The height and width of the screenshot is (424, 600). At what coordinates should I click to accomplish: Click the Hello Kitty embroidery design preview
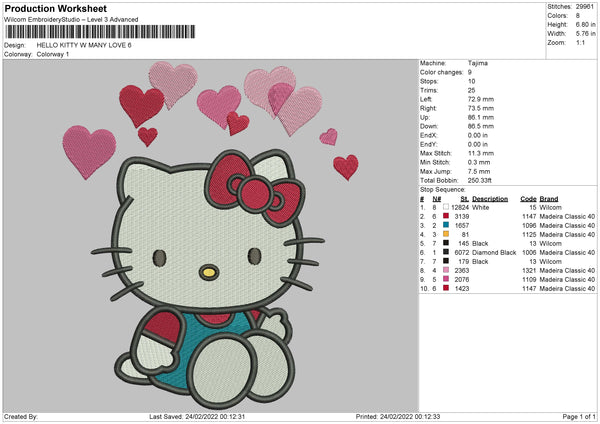click(210, 236)
